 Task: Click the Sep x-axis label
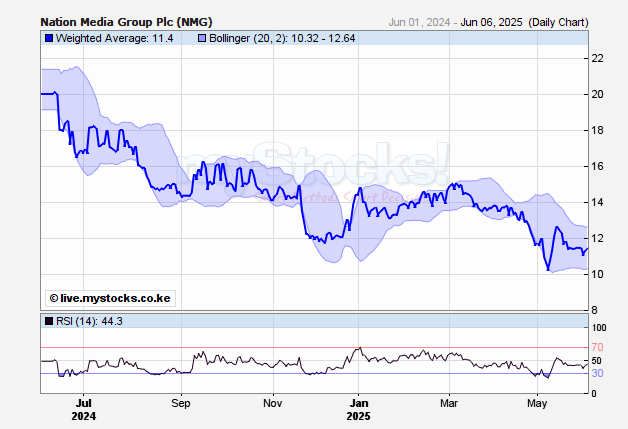click(180, 403)
